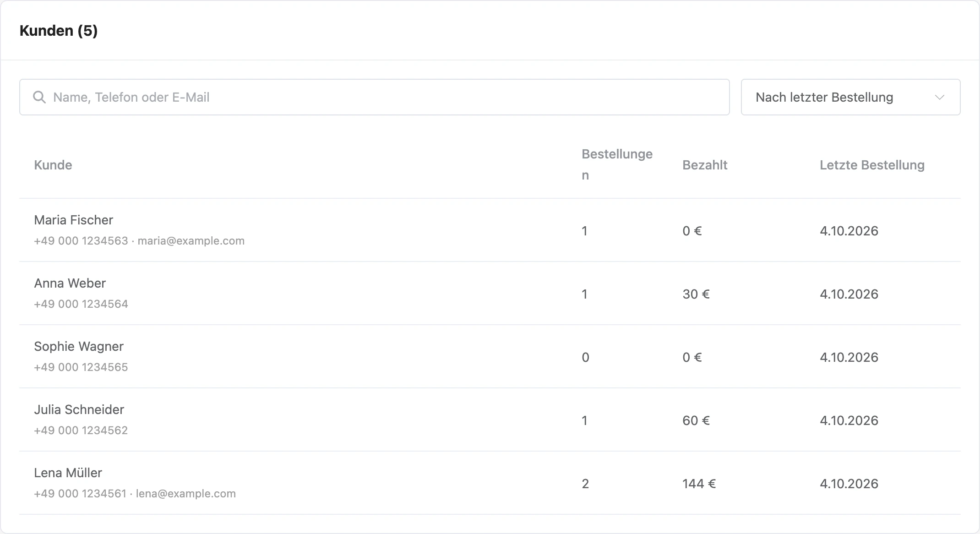Click Anna Weber's last order date
This screenshot has height=534, width=980.
pos(849,294)
